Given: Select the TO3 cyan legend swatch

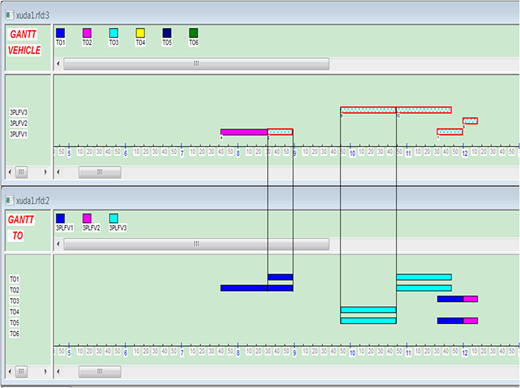Looking at the screenshot, I should (x=114, y=33).
